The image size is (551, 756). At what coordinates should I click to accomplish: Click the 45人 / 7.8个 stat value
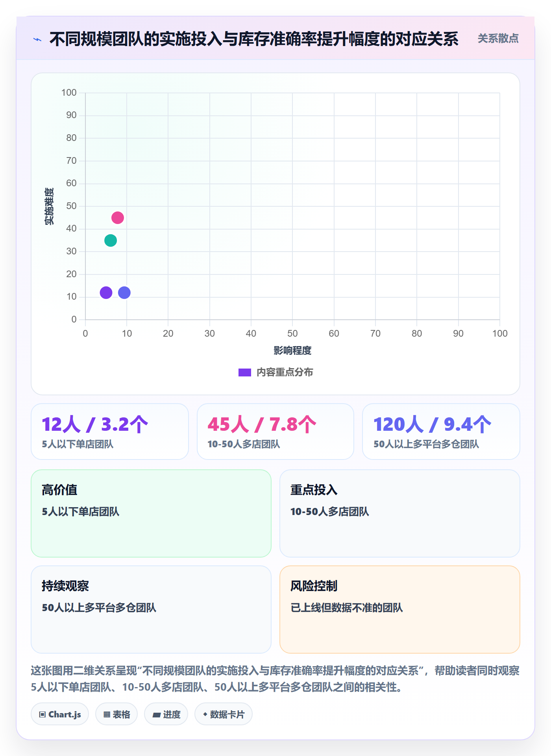pyautogui.click(x=262, y=424)
